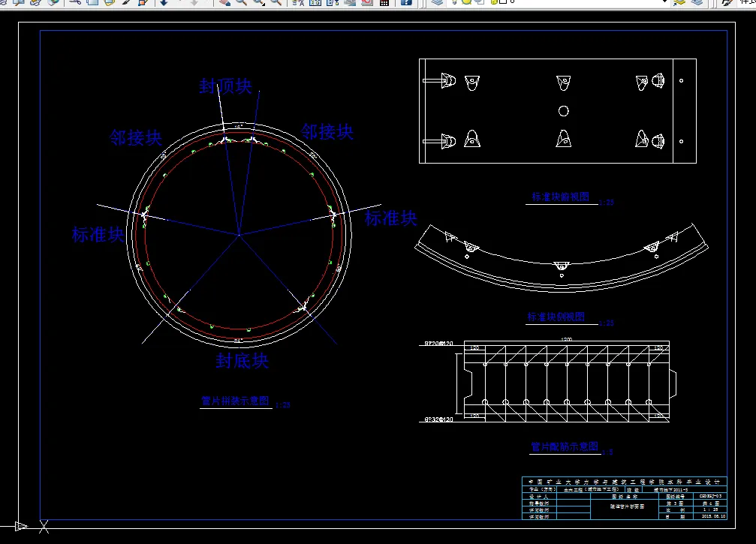The height and width of the screenshot is (544, 756).
Task: Select the left 标准块 label
Action: pos(98,235)
